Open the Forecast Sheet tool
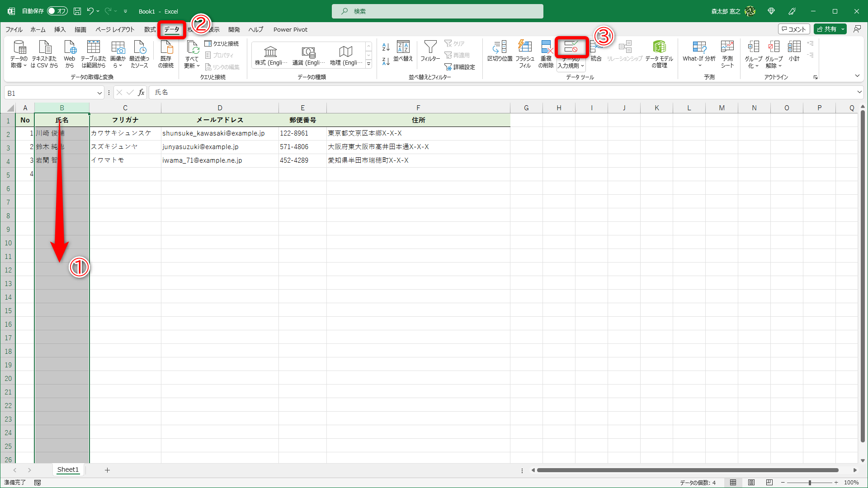 (x=727, y=47)
